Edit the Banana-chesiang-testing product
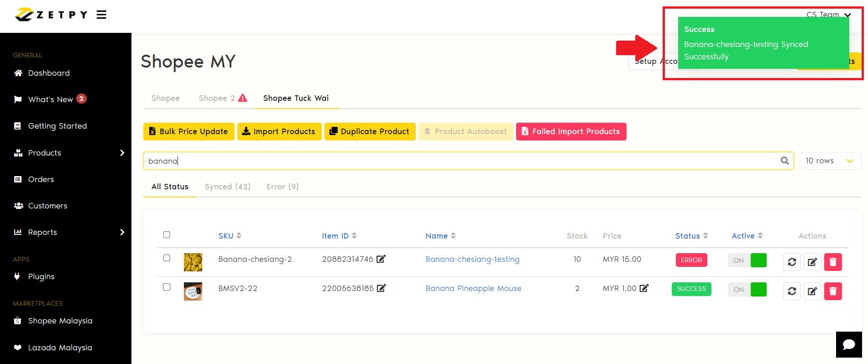The height and width of the screenshot is (364, 868). (812, 262)
